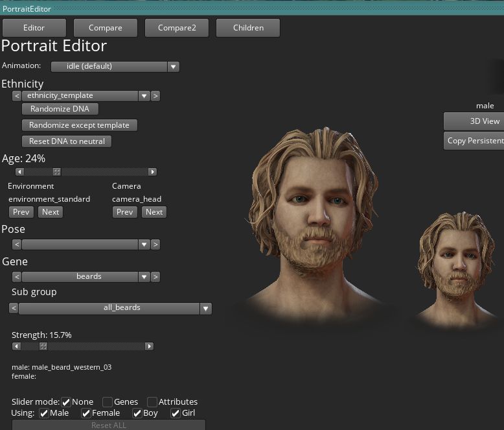Click the Animation dropdown arrow
Image resolution: width=504 pixels, height=430 pixels.
(x=173, y=67)
